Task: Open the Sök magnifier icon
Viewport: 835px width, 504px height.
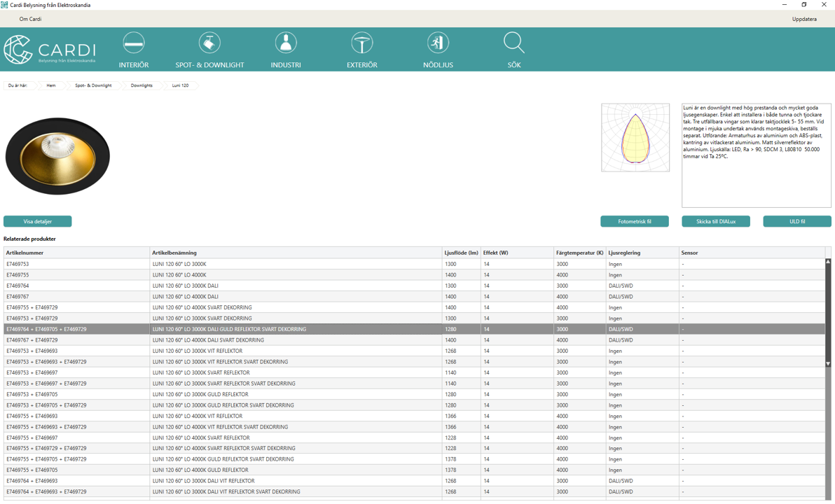Action: point(514,43)
